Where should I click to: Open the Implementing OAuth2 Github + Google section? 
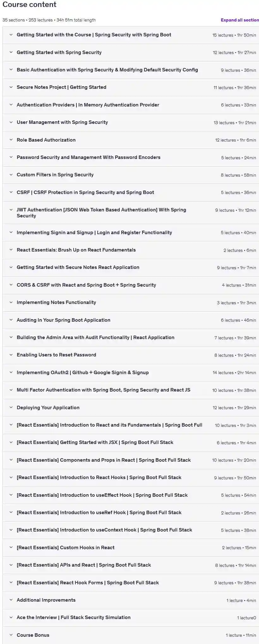131,373
